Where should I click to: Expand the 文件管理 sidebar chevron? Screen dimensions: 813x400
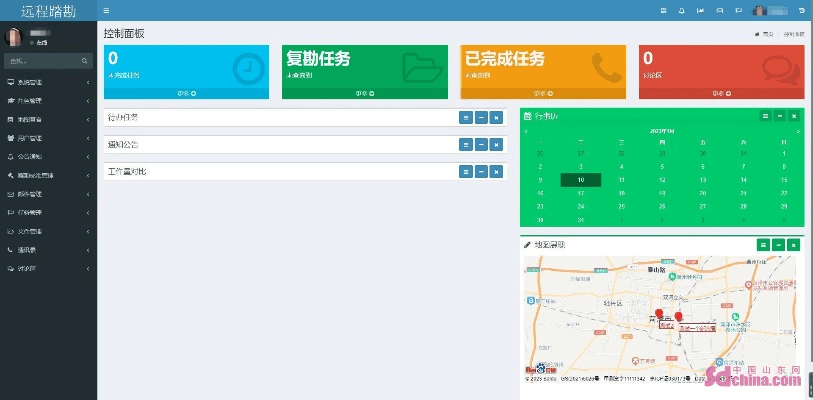click(88, 231)
